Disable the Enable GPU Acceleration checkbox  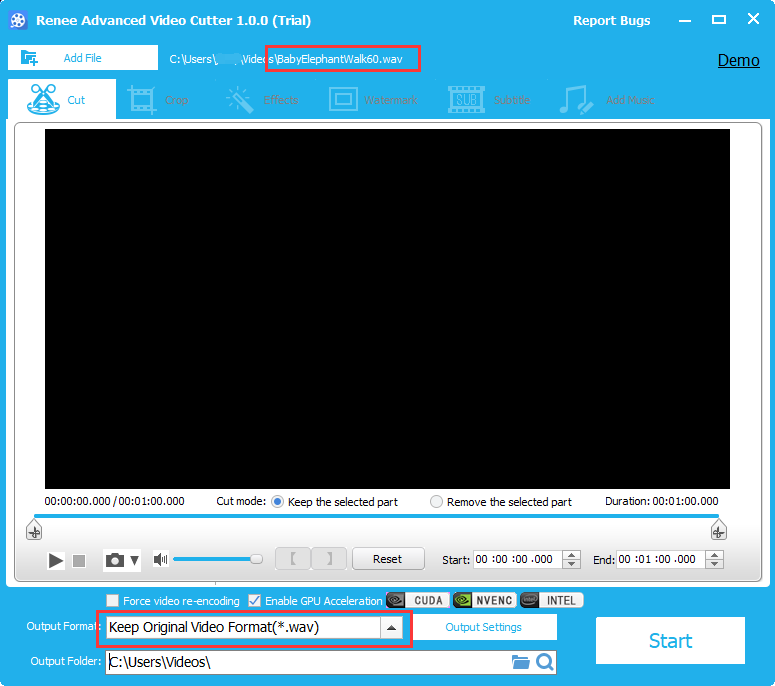coord(255,601)
